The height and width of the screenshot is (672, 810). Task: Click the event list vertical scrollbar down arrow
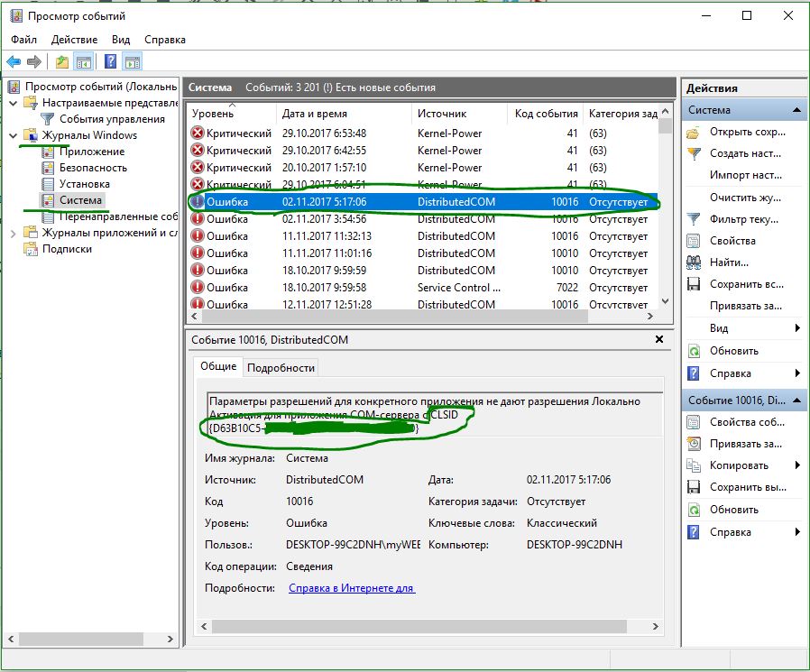pyautogui.click(x=666, y=301)
